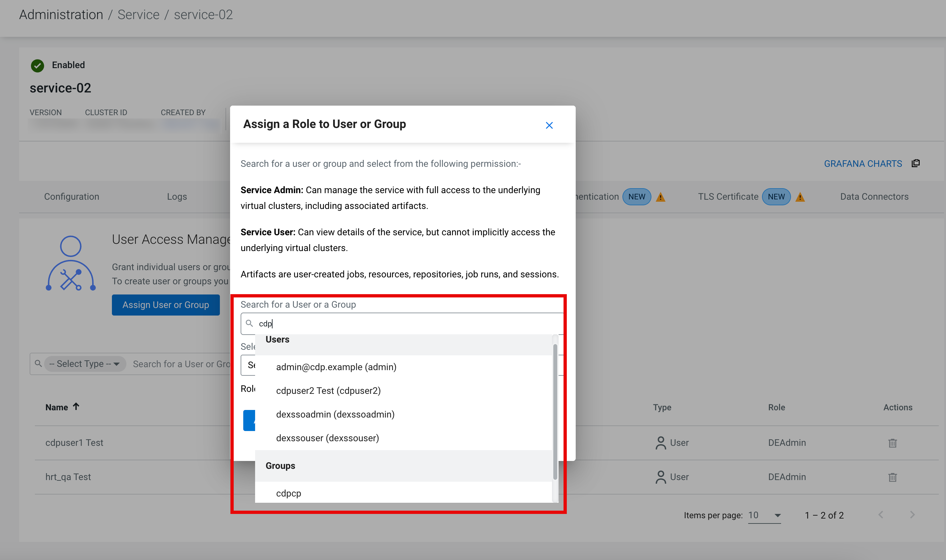The height and width of the screenshot is (560, 946).
Task: Choose cdpuser2 Test from user list
Action: 328,391
